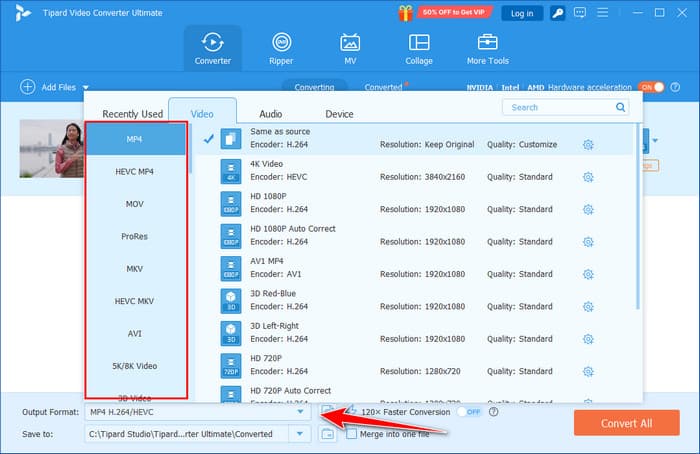700x454 pixels.
Task: Open settings gear for 4K Video
Action: pyautogui.click(x=588, y=177)
